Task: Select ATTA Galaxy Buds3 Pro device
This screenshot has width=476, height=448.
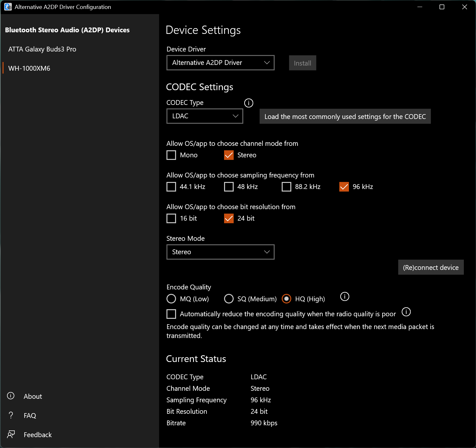Action: (42, 49)
